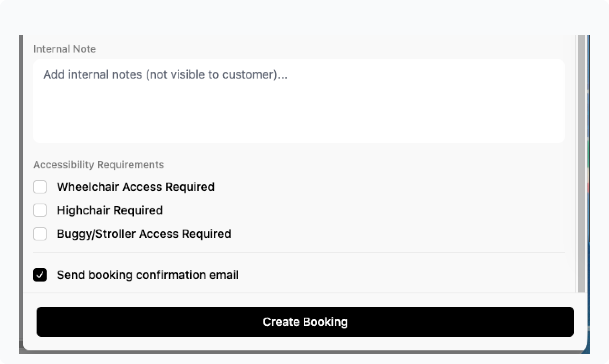Toggle off the confirmation email checkmark
This screenshot has height=364, width=609.
coord(40,275)
